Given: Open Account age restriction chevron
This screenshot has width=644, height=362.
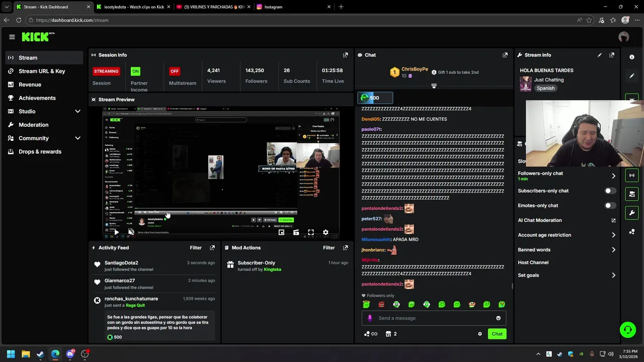Looking at the screenshot, I should [x=613, y=235].
